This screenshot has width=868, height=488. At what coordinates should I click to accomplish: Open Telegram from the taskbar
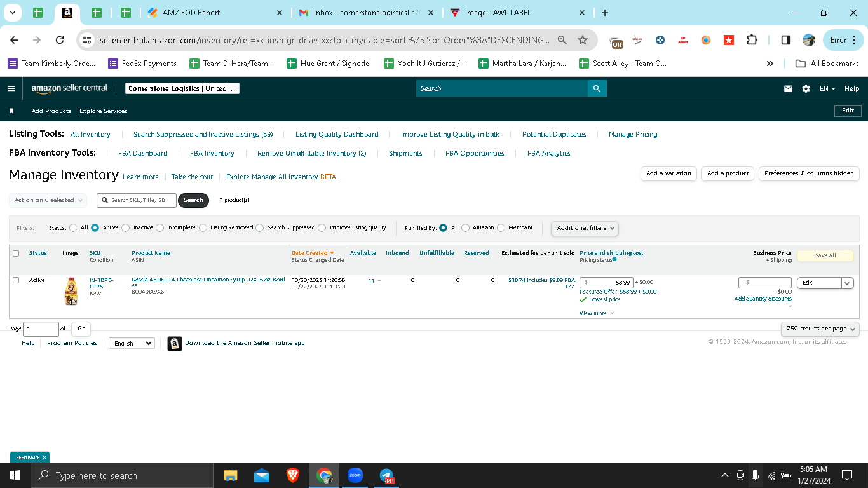[386, 475]
